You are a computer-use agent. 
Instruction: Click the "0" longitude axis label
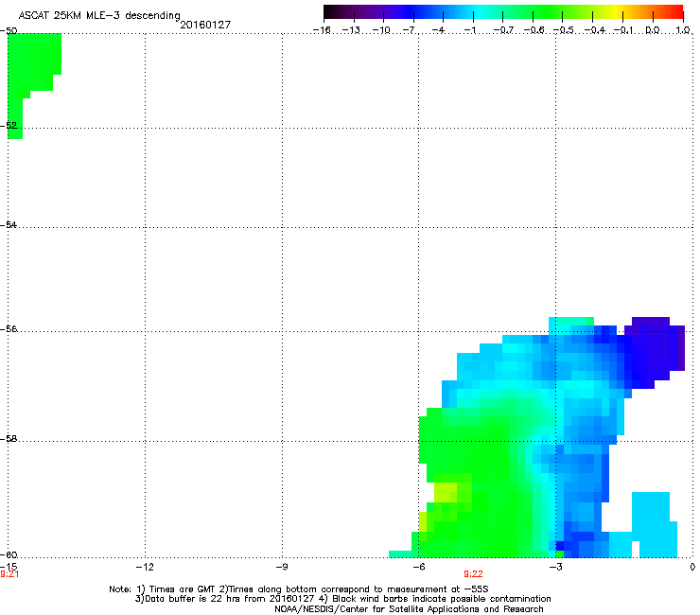pos(692,567)
